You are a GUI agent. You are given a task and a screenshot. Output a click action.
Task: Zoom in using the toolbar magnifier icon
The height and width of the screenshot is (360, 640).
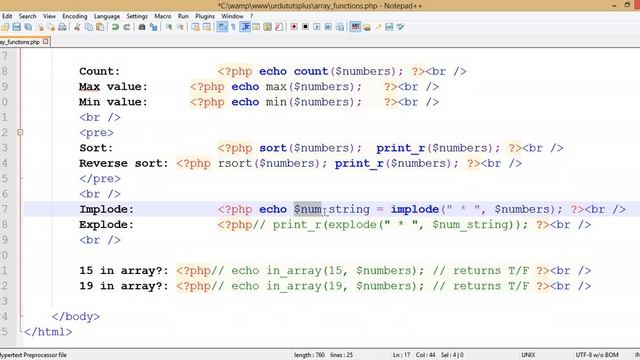click(x=169, y=27)
